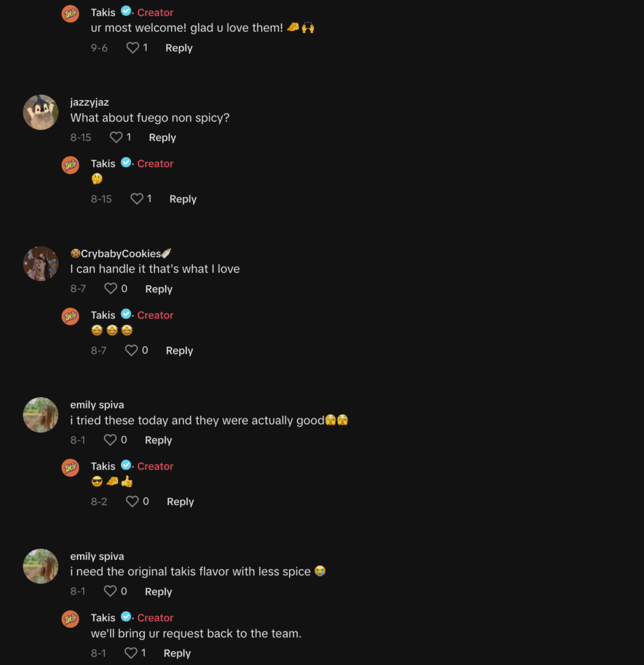The height and width of the screenshot is (665, 644).
Task: Reply to Takis' 'ur most welcome' comment
Action: [179, 48]
